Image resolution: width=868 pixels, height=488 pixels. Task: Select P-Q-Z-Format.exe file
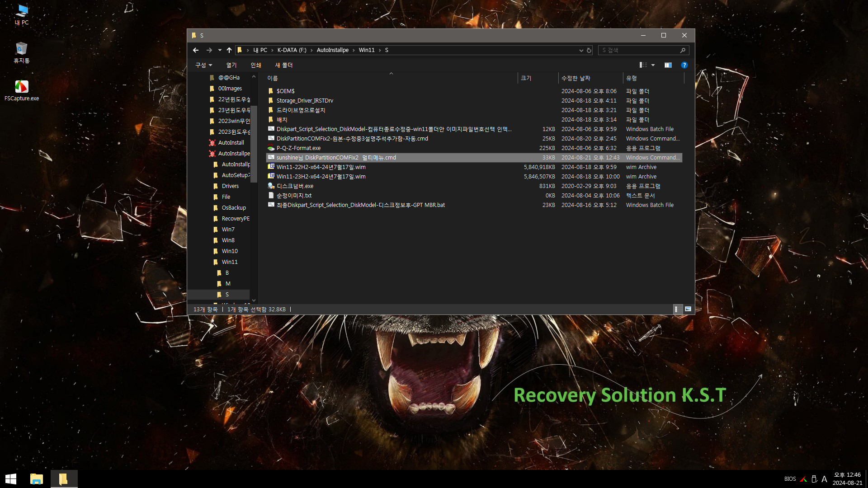[x=474, y=148]
